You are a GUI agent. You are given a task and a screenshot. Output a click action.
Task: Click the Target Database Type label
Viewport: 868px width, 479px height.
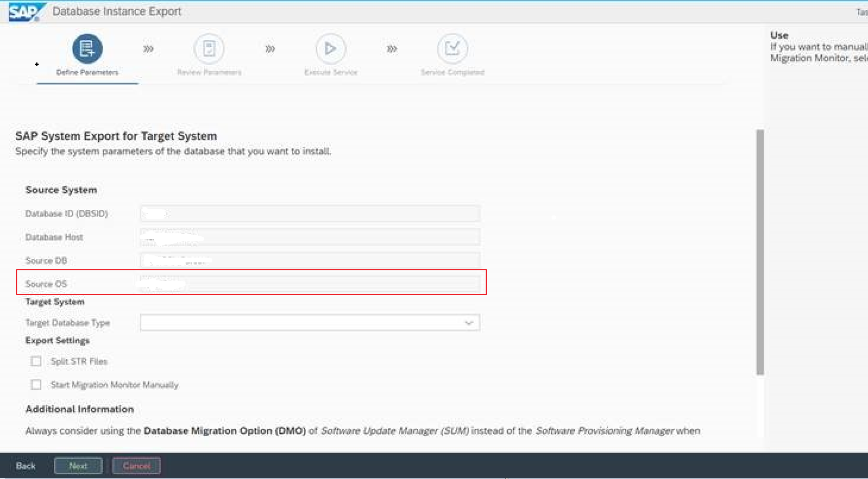click(x=68, y=323)
